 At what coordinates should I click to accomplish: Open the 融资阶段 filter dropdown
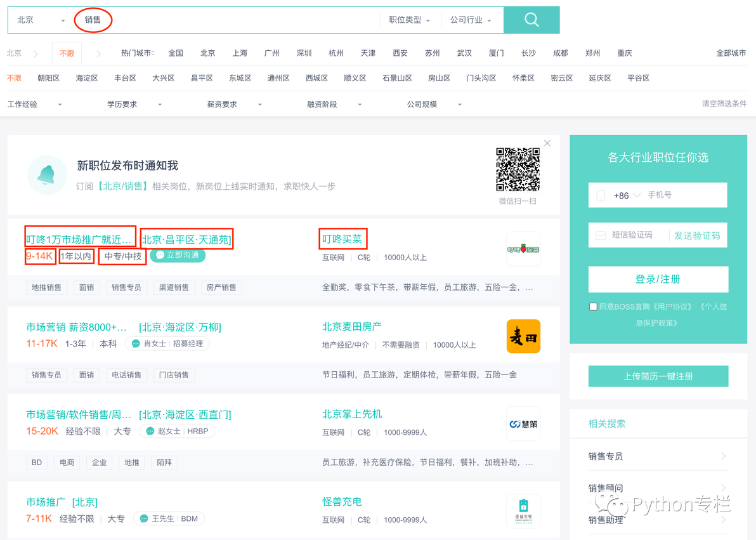click(x=334, y=104)
